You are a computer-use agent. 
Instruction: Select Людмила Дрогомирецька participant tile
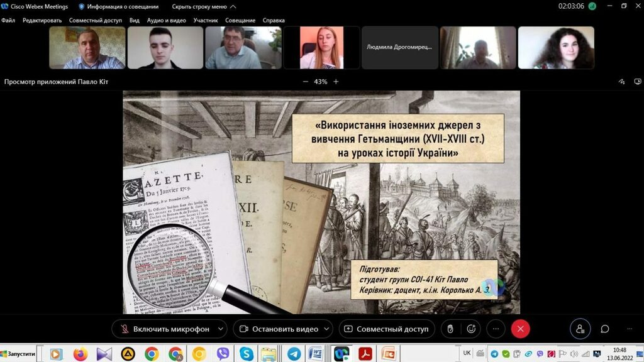coord(400,47)
